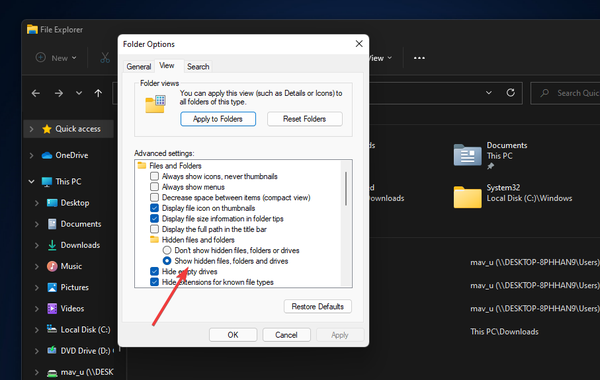Open Local Disk (C:) drive icon
The width and height of the screenshot is (600, 380).
click(52, 329)
